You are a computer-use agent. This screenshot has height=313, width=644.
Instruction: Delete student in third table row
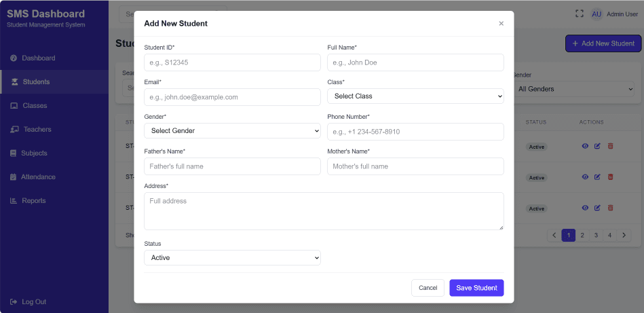click(610, 208)
